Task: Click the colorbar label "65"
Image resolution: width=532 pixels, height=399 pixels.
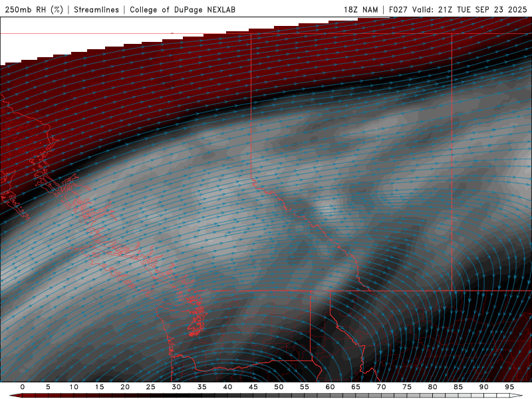Action: click(x=356, y=387)
